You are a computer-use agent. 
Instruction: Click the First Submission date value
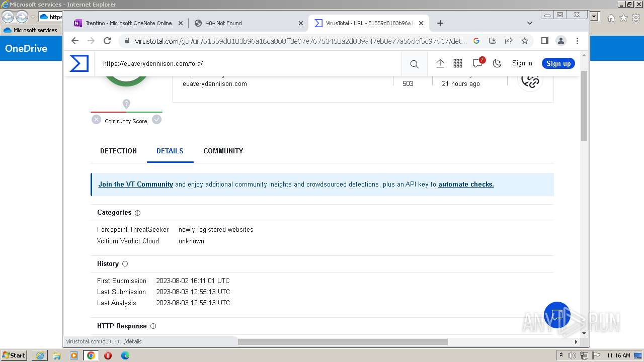point(193,281)
